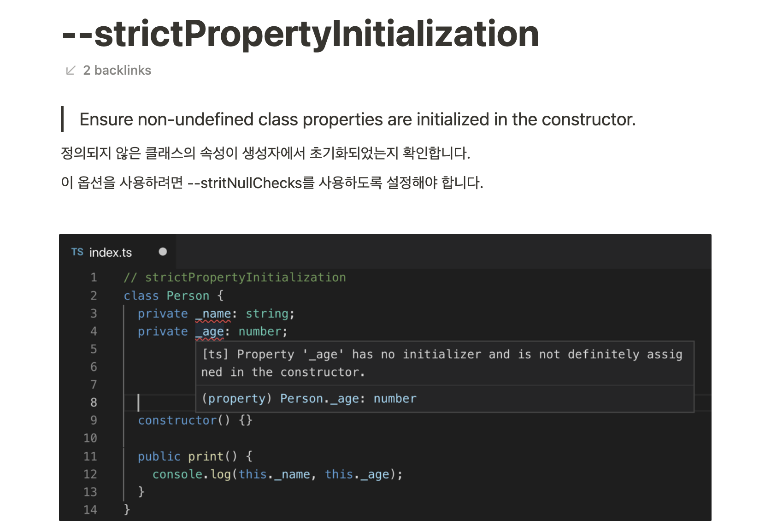The image size is (765, 532).
Task: Click 'this._name' argument on line 12
Action: 275,474
